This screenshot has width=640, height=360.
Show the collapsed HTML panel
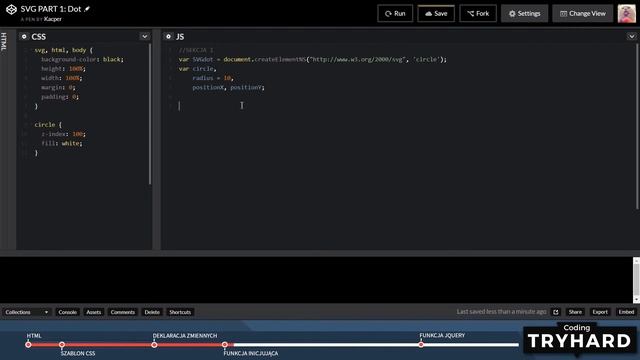point(4,42)
